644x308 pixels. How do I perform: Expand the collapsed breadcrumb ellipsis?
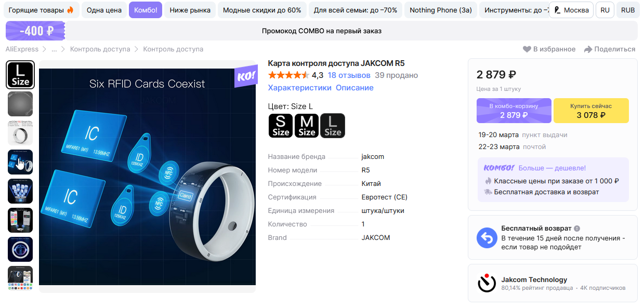coord(54,49)
